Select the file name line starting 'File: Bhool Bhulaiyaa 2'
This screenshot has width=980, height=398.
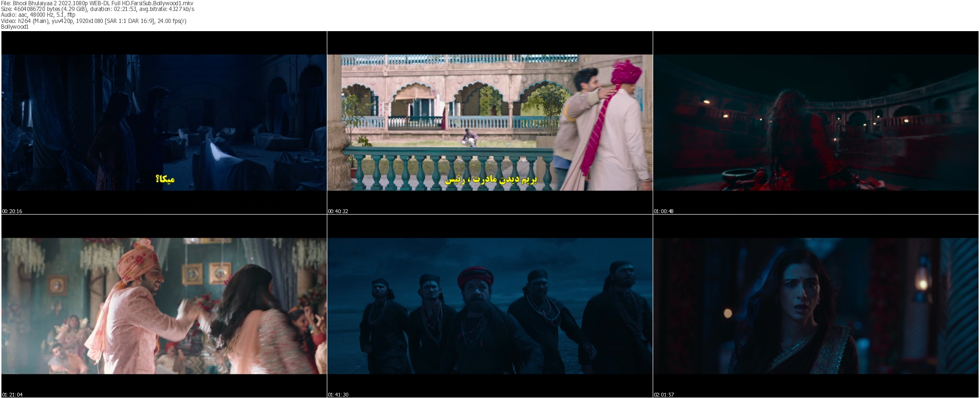[x=97, y=3]
